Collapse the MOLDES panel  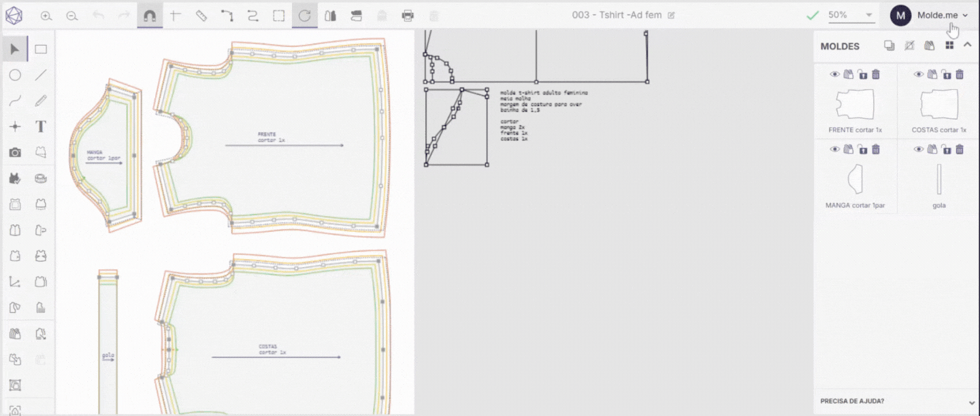coord(968,46)
